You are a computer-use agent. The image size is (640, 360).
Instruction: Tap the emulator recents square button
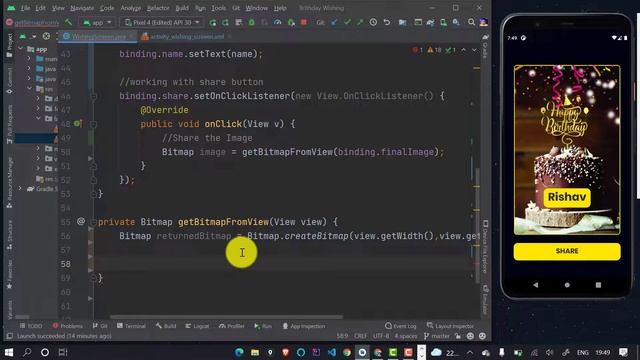598,285
